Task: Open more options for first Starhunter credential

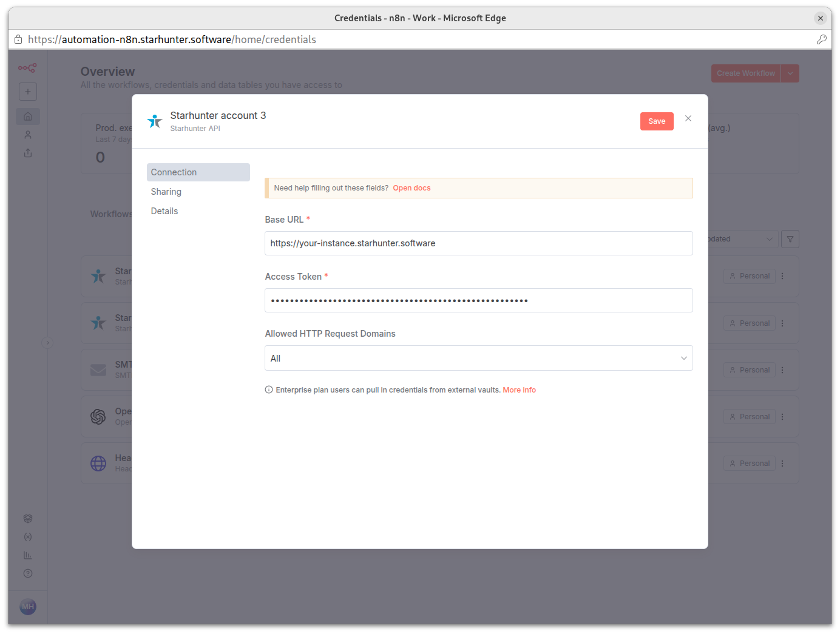Action: pyautogui.click(x=782, y=276)
